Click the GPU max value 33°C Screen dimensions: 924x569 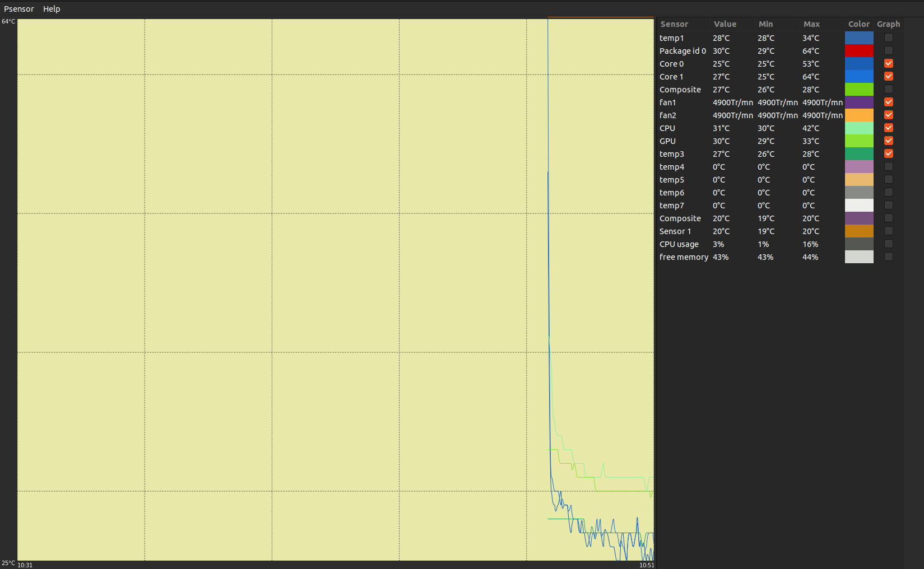tap(811, 141)
